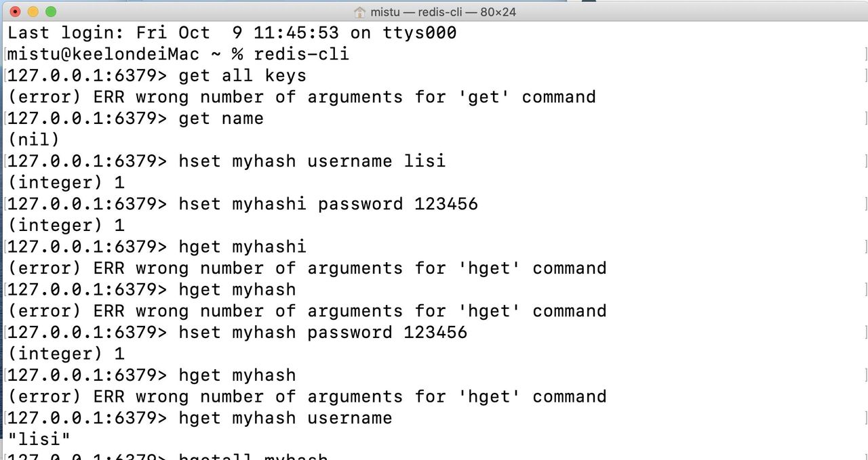
Task: Click the "Last login" line
Action: (232, 33)
